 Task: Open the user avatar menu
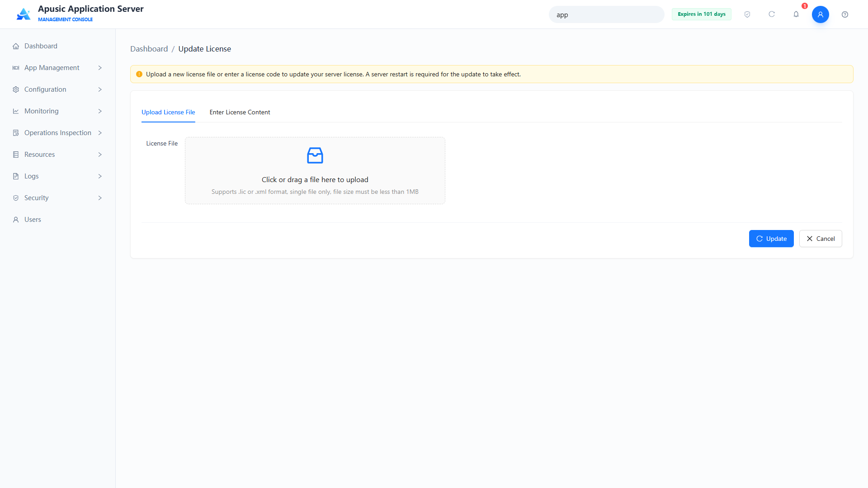coord(821,14)
